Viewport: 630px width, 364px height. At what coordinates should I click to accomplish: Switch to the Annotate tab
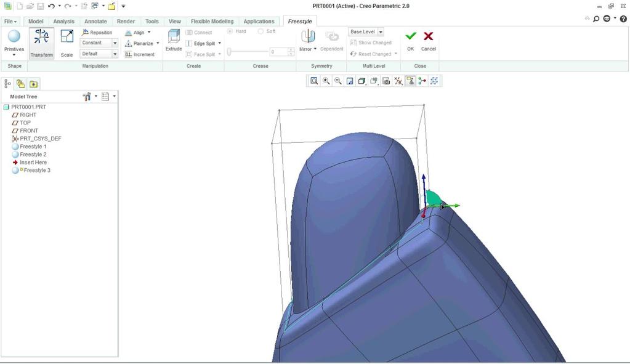(x=95, y=22)
